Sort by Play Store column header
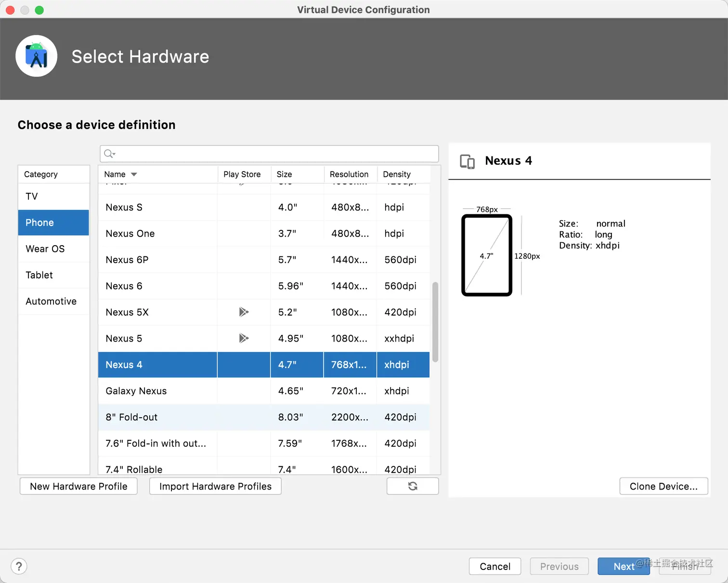Viewport: 728px width, 583px height. coord(244,174)
